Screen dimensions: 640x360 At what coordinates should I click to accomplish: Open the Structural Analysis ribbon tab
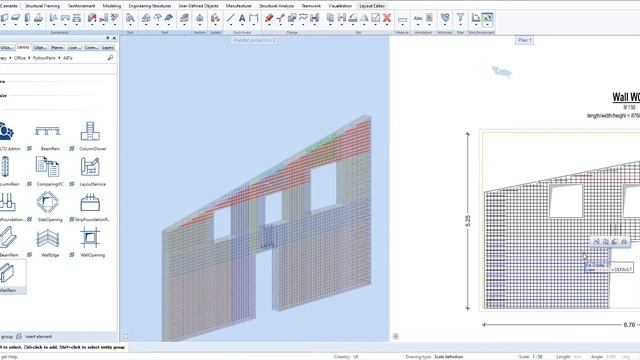276,6
